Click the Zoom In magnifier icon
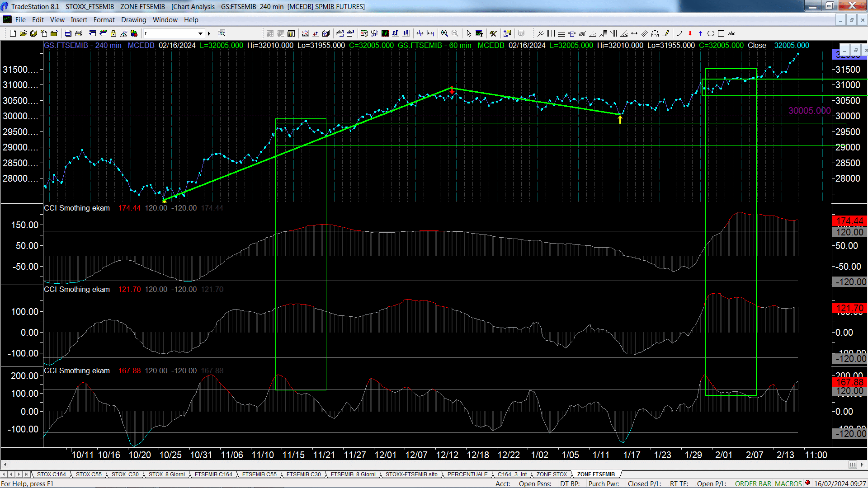The height and width of the screenshot is (488, 868). tap(444, 33)
